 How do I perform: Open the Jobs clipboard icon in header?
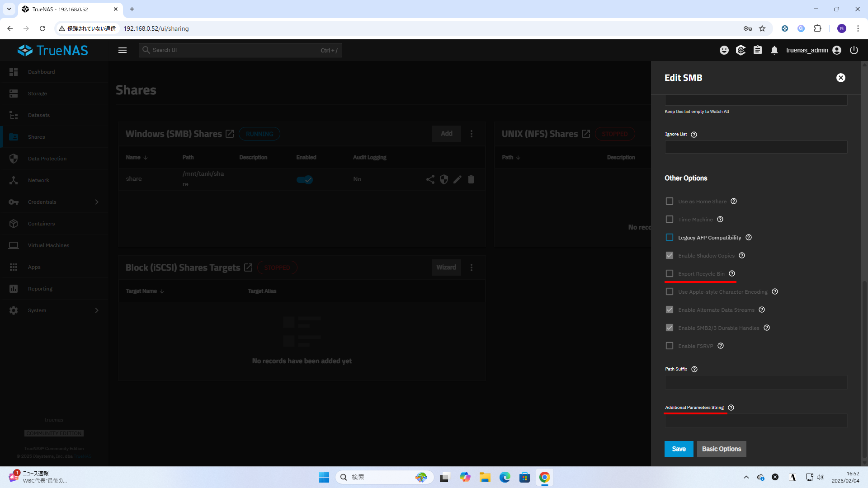758,50
